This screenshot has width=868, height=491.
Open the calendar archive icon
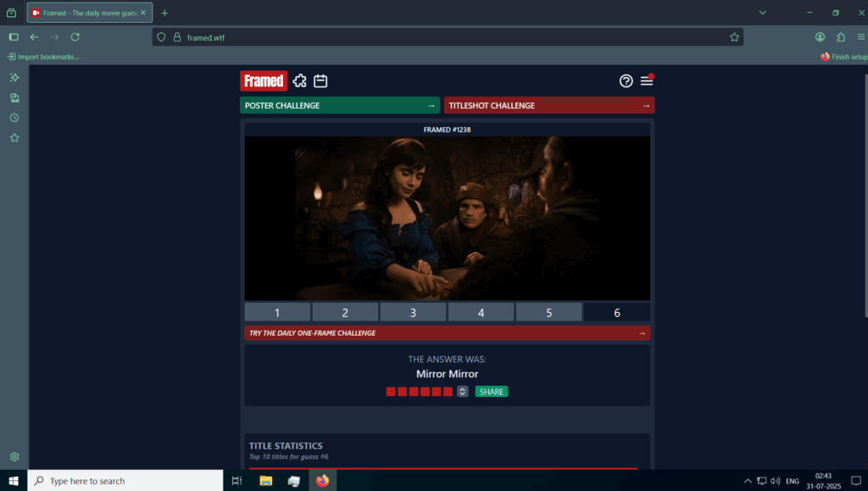click(320, 81)
